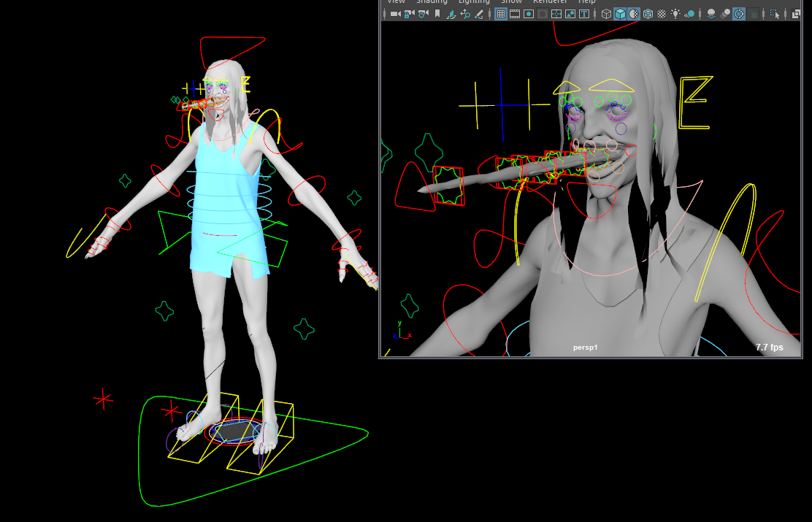Activate the 2D Pan/Zoom icon

pyautogui.click(x=465, y=14)
